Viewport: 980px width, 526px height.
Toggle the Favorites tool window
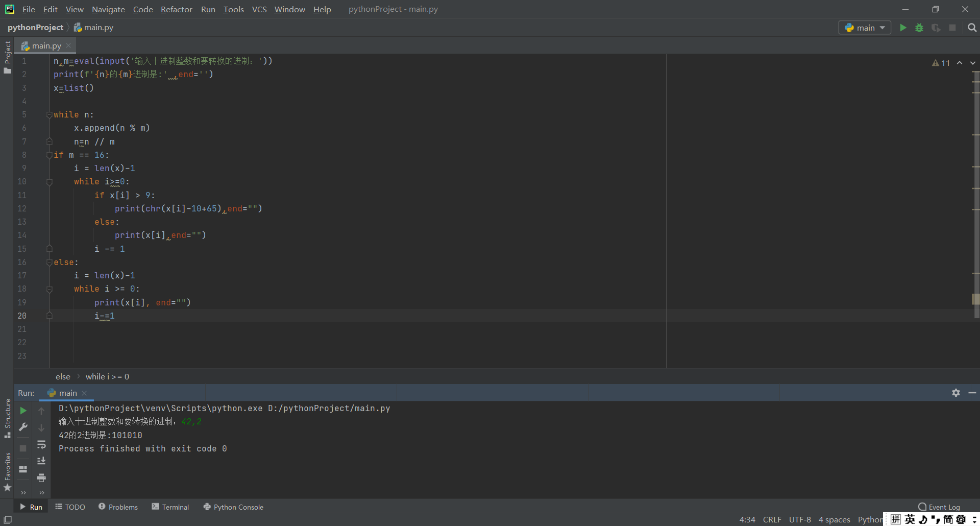pyautogui.click(x=7, y=472)
